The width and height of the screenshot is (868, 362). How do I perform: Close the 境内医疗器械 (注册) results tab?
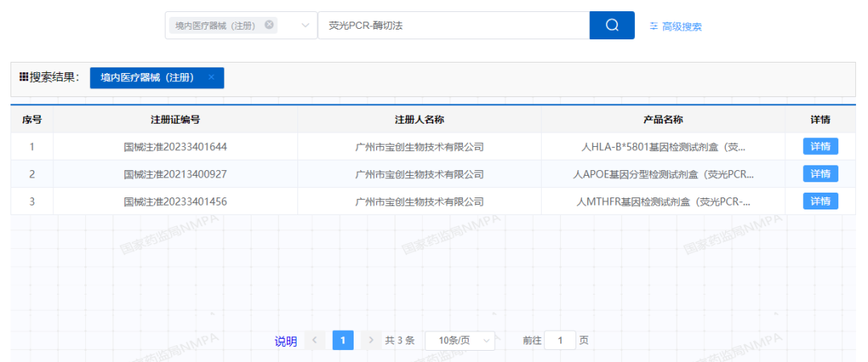click(211, 77)
